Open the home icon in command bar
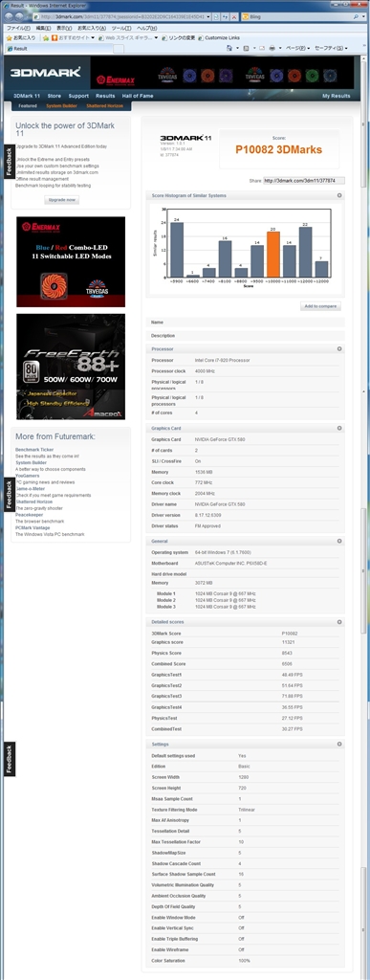The image size is (370, 980). coord(229,48)
